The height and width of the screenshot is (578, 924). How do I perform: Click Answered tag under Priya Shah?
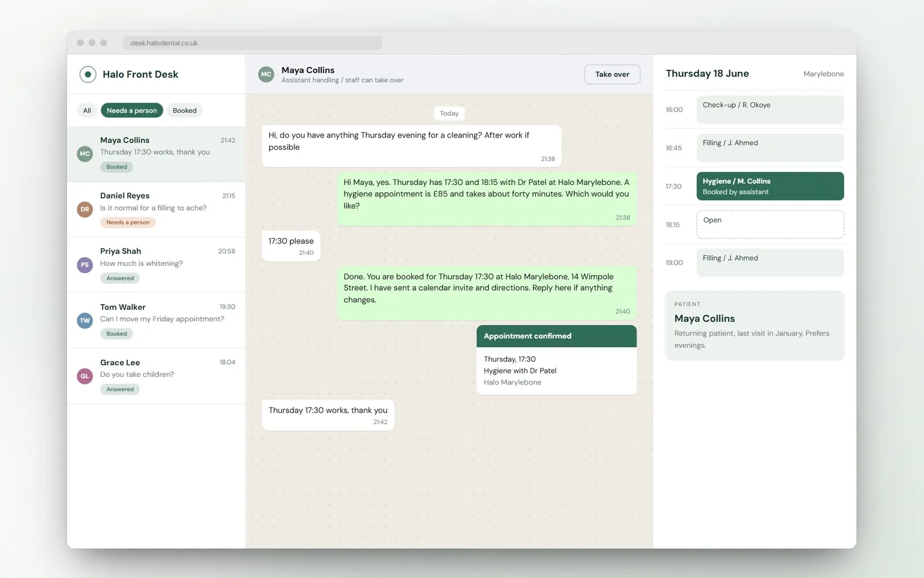click(120, 278)
